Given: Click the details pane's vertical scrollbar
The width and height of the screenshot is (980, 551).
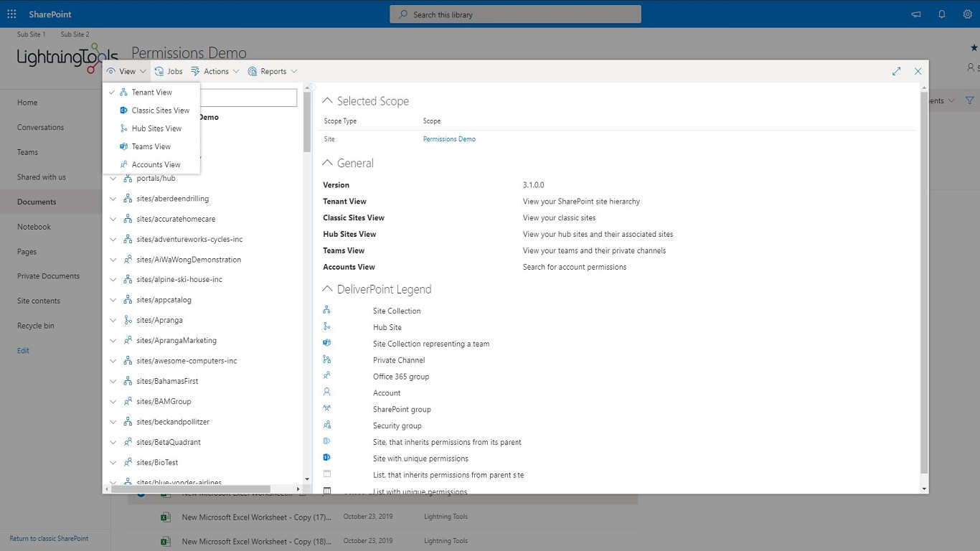Looking at the screenshot, I should (924, 282).
